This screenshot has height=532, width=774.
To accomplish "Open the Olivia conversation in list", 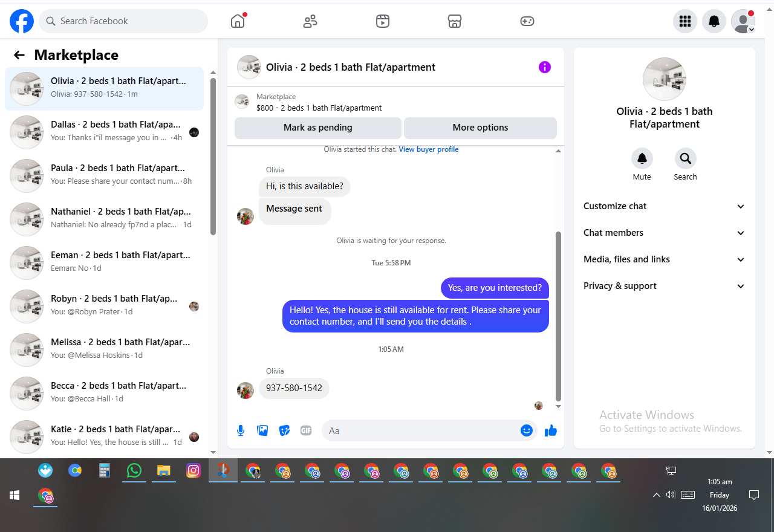I will pyautogui.click(x=104, y=89).
